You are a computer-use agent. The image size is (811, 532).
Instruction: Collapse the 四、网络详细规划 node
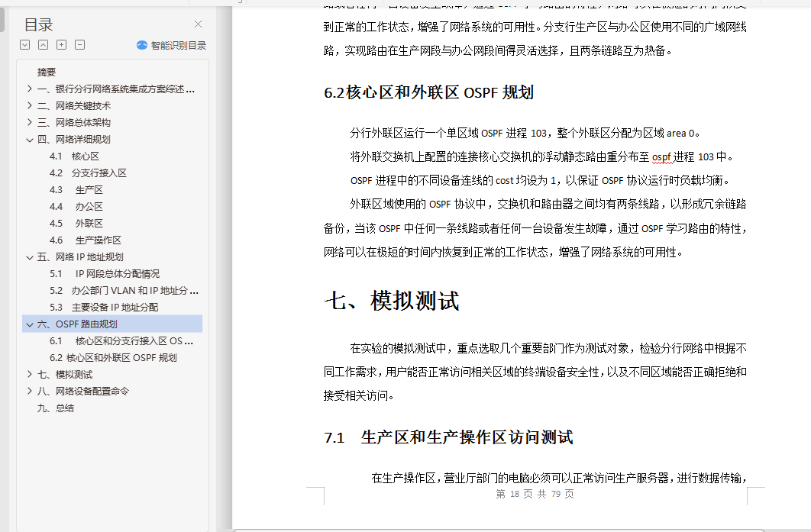point(30,140)
